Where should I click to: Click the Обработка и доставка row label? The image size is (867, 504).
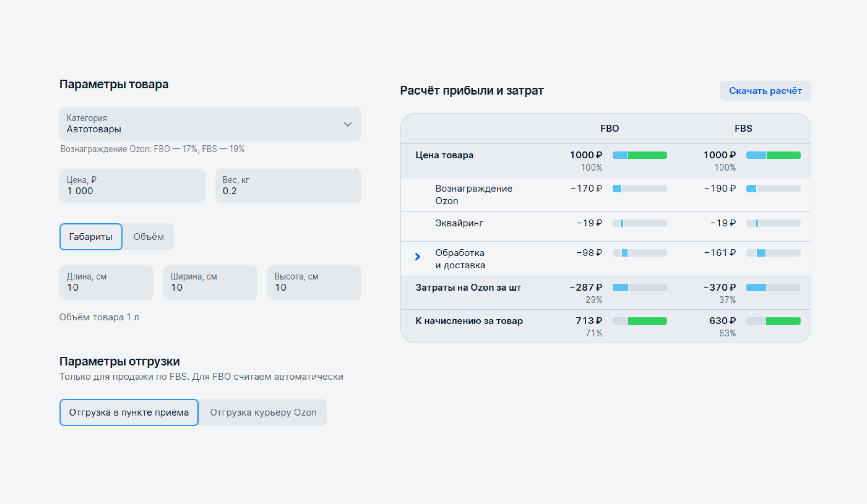[x=460, y=259]
